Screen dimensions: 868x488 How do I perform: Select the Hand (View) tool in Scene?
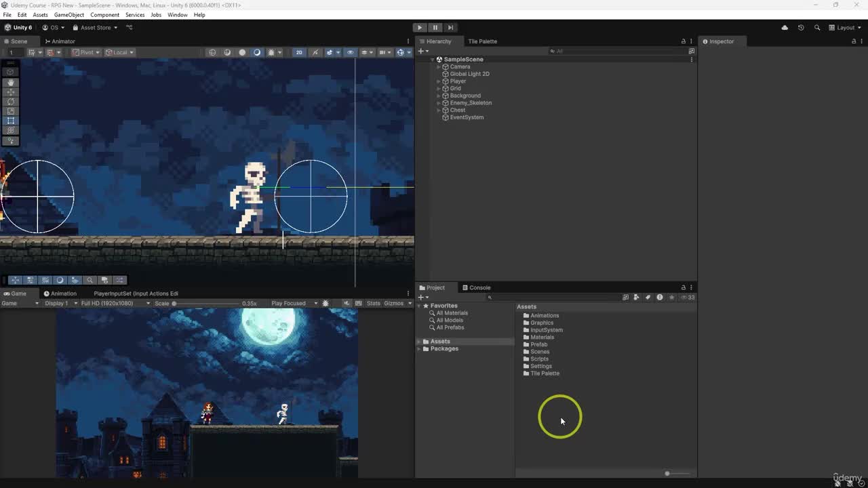pos(11,82)
